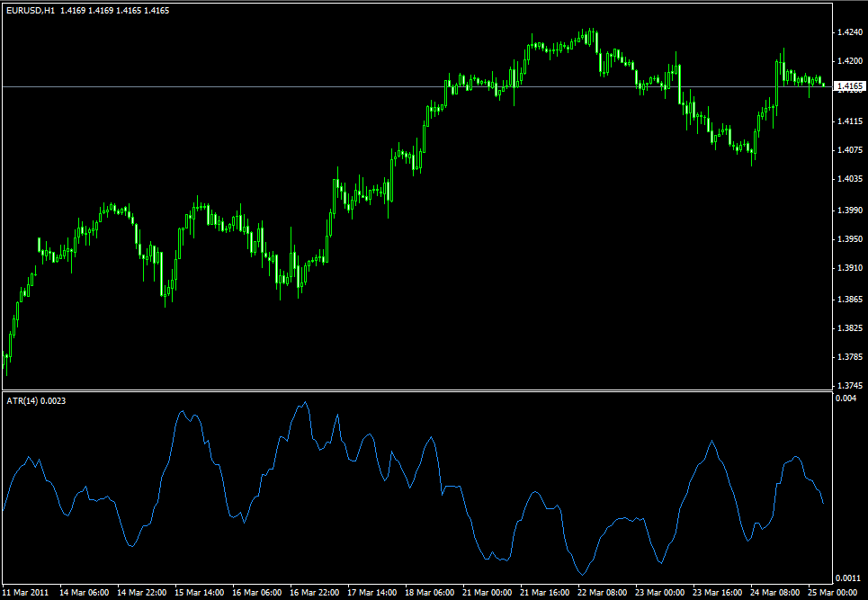
Task: Click the 24 Mar 08:00 time label
Action: tap(775, 592)
